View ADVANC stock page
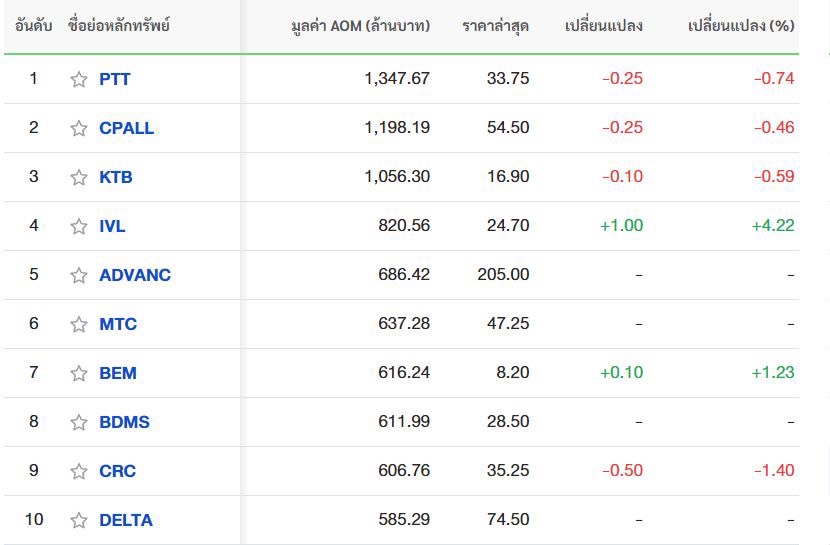830x545 pixels. pyautogui.click(x=135, y=275)
